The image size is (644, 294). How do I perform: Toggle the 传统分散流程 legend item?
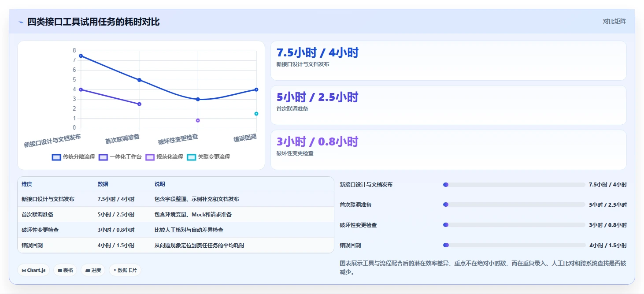(74, 157)
